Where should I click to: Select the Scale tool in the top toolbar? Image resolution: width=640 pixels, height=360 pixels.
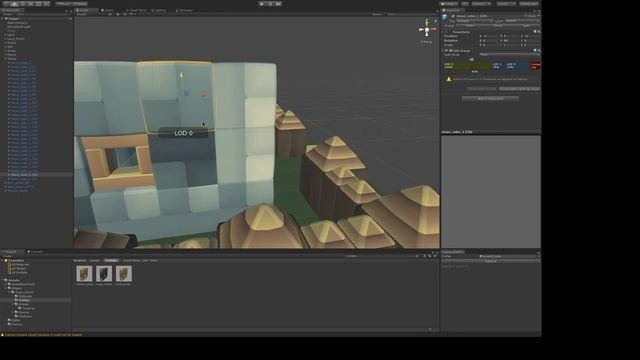(31, 4)
